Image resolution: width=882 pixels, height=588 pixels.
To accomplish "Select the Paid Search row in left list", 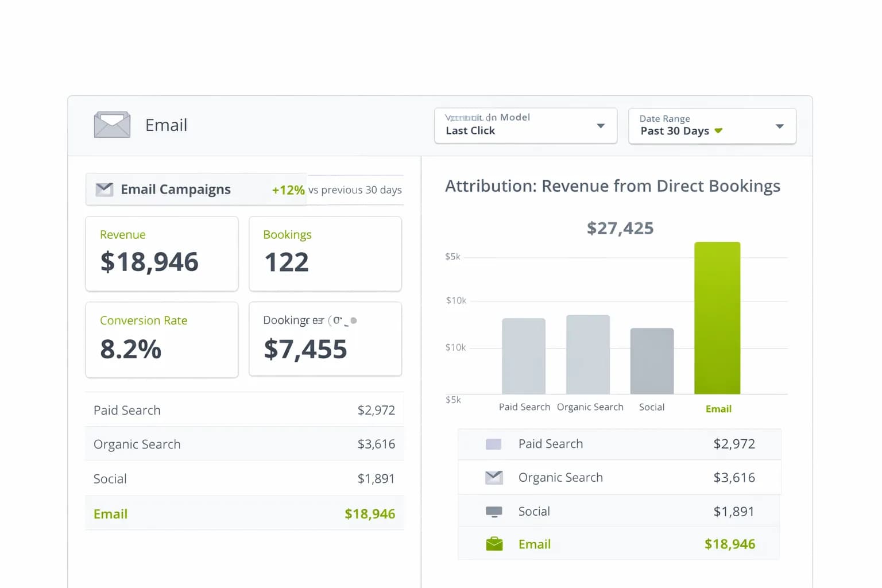I will click(x=245, y=410).
